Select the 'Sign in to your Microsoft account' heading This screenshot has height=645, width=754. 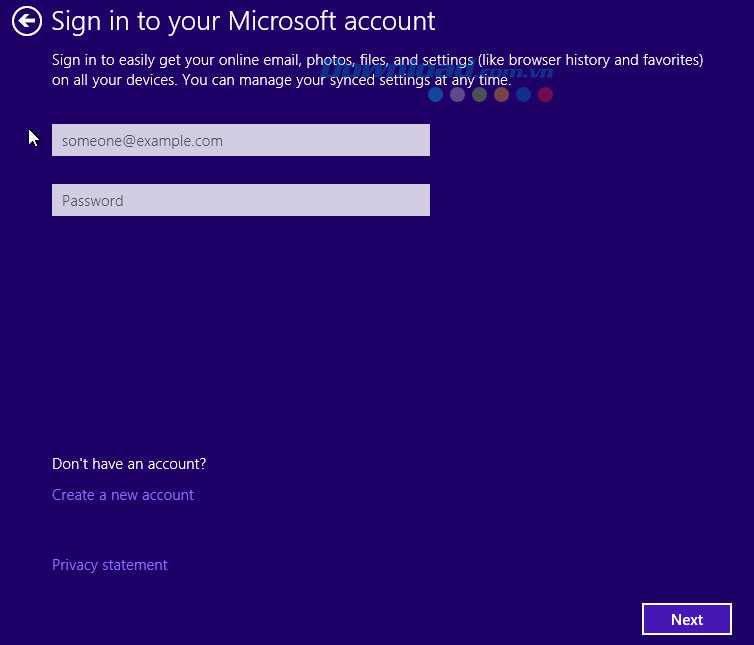click(x=243, y=22)
